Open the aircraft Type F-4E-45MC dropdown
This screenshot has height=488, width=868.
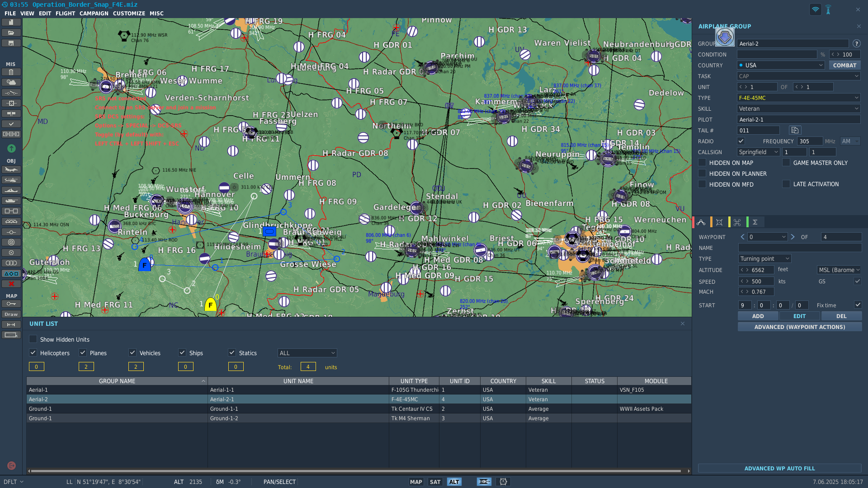point(799,98)
